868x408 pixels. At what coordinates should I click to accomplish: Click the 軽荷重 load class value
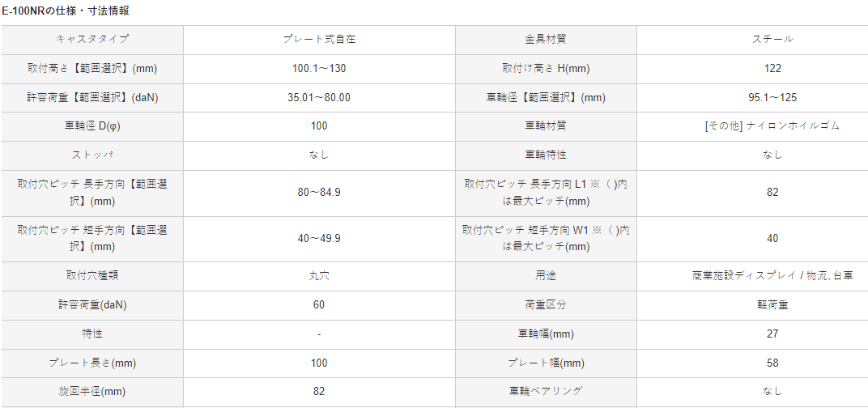point(772,305)
